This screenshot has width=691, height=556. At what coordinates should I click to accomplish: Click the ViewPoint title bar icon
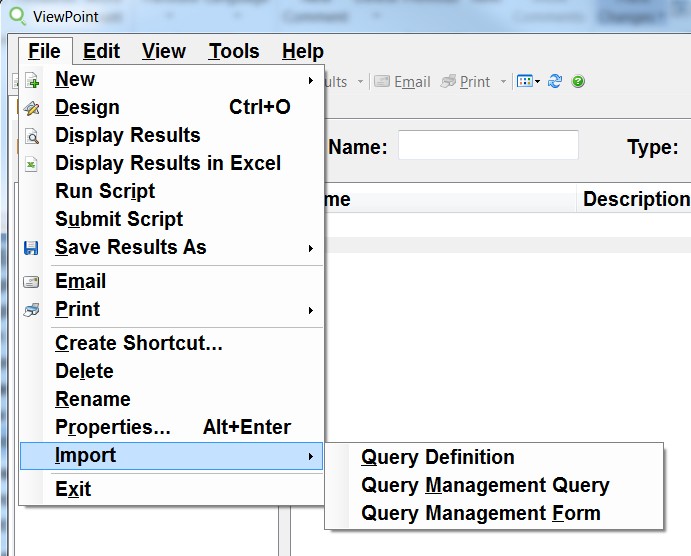18,16
